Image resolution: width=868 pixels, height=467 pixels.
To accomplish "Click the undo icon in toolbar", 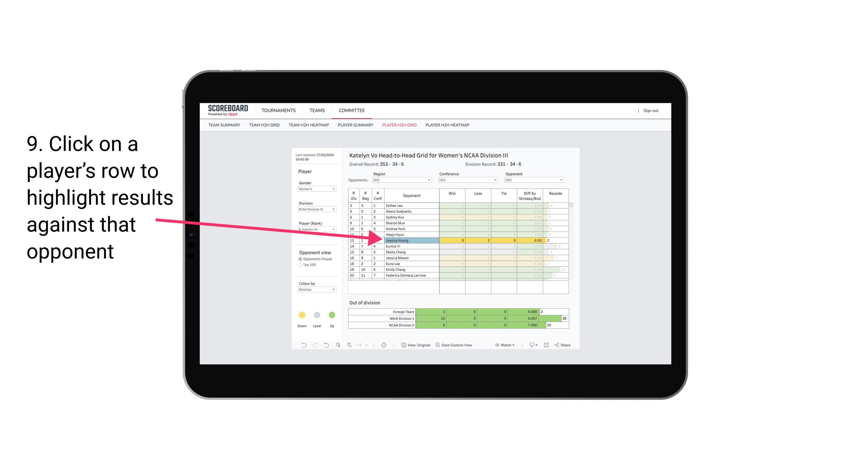I will pyautogui.click(x=302, y=346).
